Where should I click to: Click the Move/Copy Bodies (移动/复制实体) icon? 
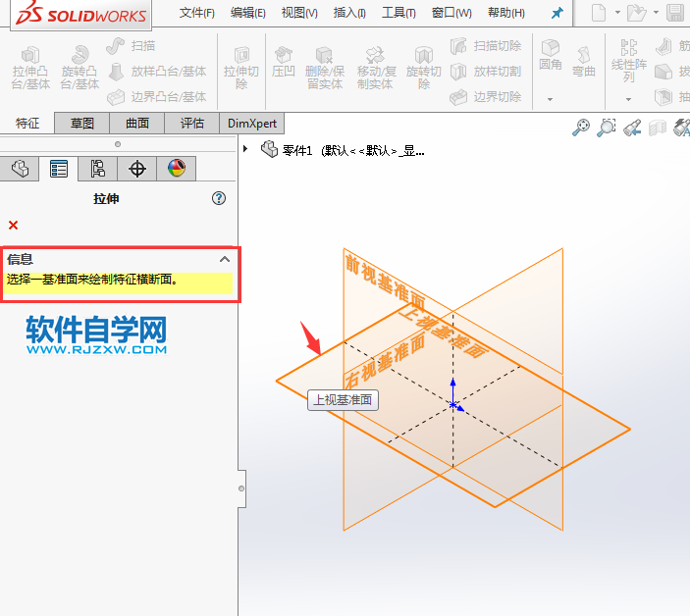point(375,55)
